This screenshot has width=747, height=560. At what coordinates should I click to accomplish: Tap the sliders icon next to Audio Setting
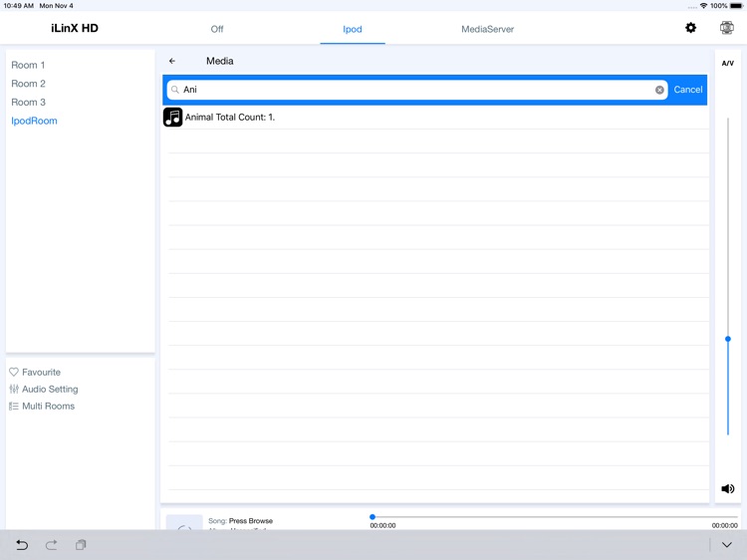14,389
